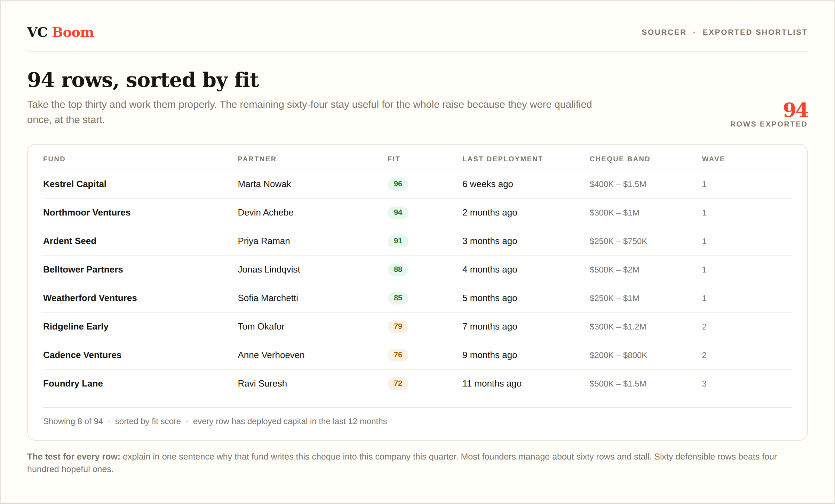The height and width of the screenshot is (504, 835).
Task: Sort by the FUND column header
Action: click(x=54, y=159)
